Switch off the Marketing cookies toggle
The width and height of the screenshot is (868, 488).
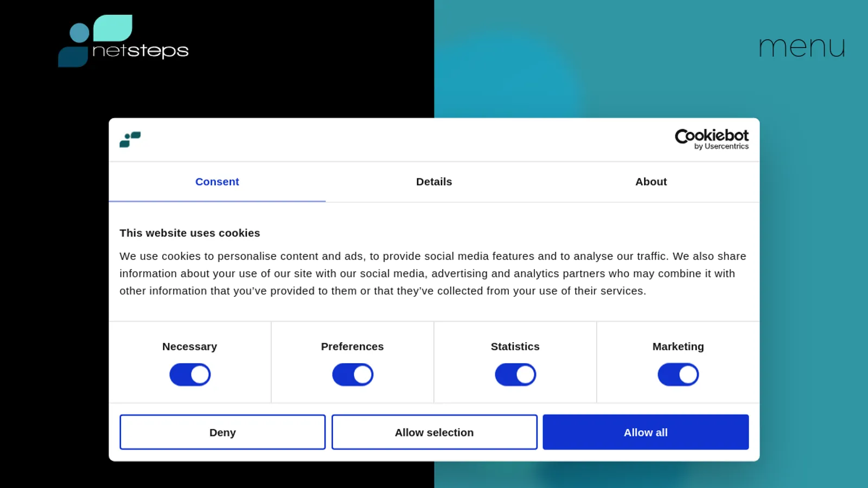click(678, 375)
